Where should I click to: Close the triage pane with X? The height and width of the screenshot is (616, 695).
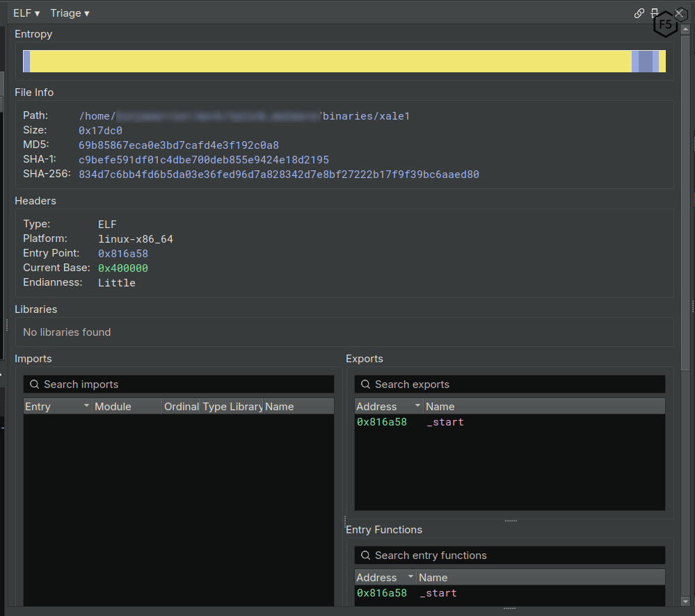point(680,13)
